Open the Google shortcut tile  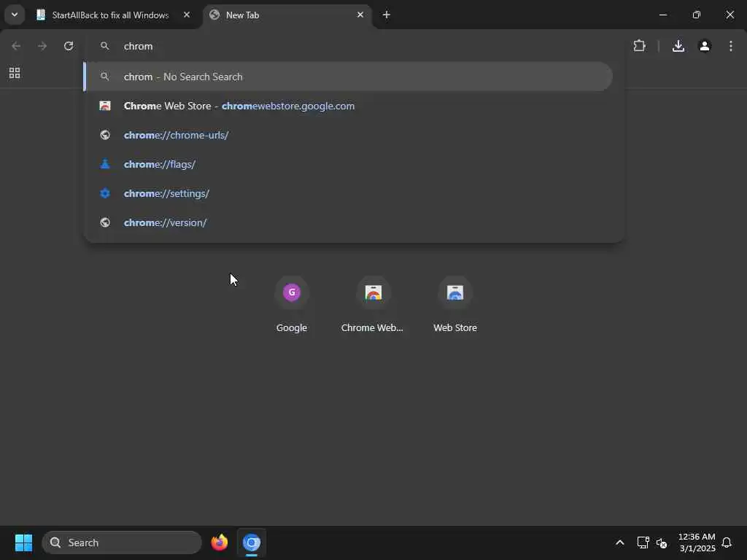pos(292,305)
